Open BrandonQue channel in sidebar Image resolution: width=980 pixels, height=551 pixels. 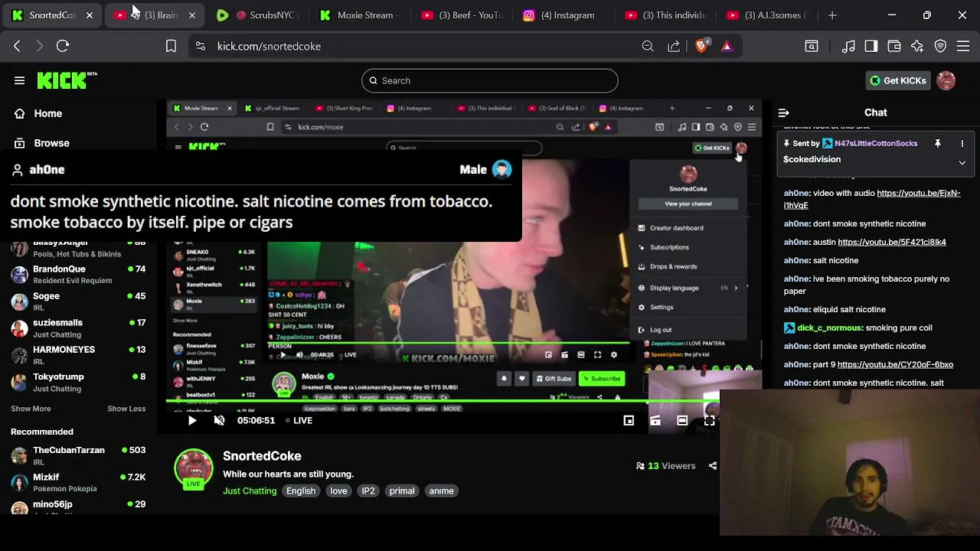pos(77,274)
